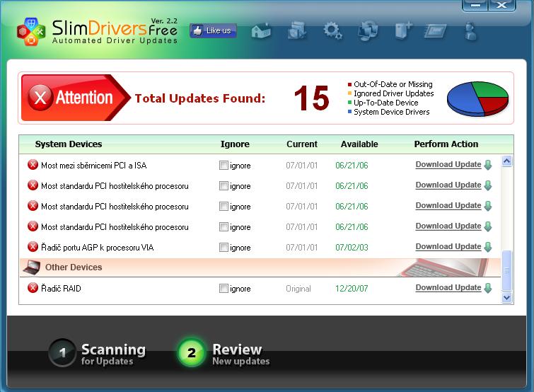Open the Home house icon in toolbar
The width and height of the screenshot is (534, 392).
(261, 31)
